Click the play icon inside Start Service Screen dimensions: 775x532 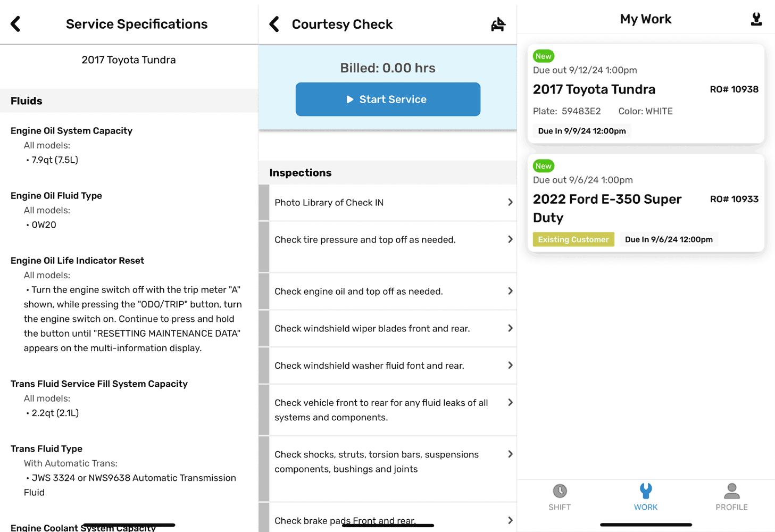(x=349, y=99)
